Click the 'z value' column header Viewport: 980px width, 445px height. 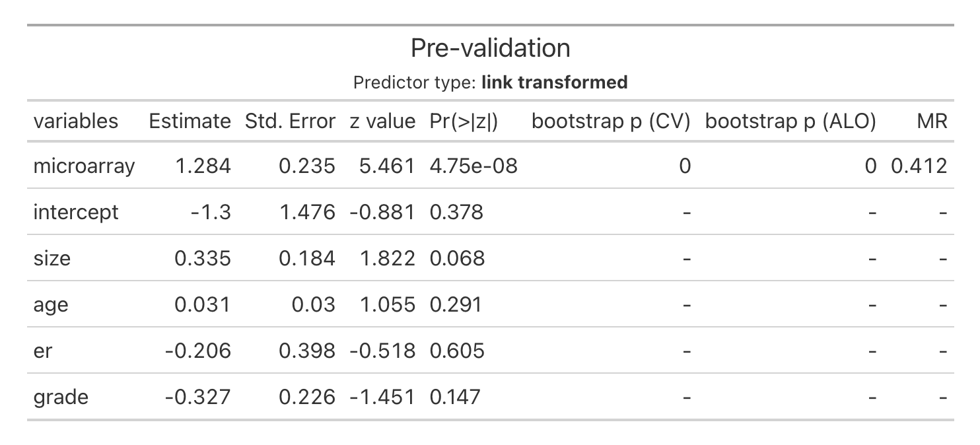click(x=382, y=121)
